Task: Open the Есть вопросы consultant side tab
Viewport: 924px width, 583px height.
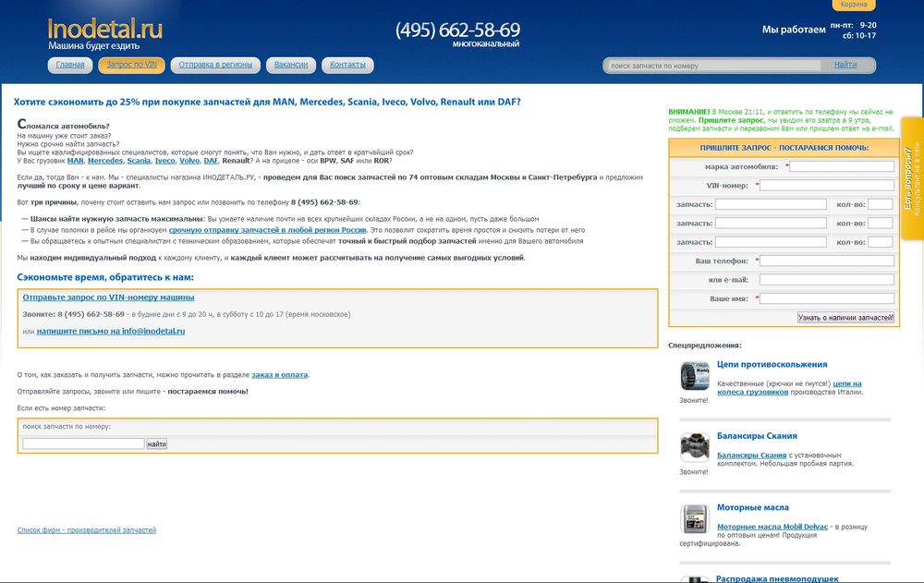Action: 913,178
